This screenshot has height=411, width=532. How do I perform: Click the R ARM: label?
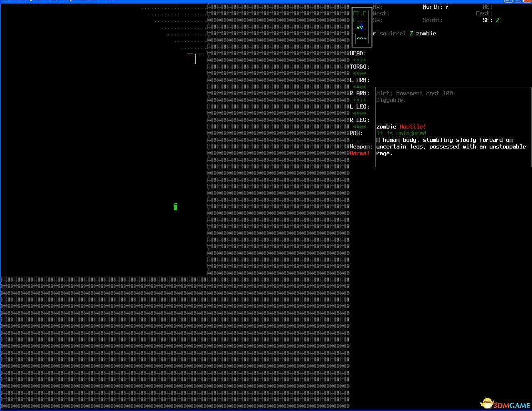pyautogui.click(x=360, y=93)
